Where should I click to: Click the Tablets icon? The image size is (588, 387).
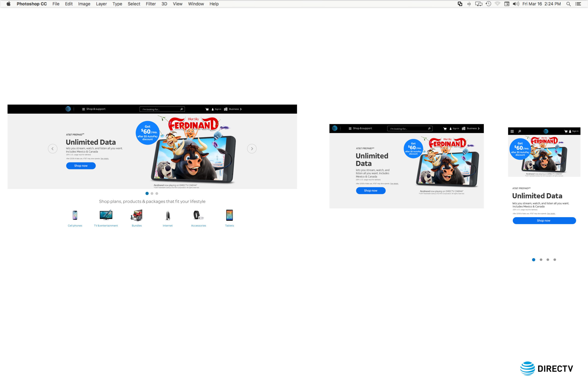click(x=229, y=215)
